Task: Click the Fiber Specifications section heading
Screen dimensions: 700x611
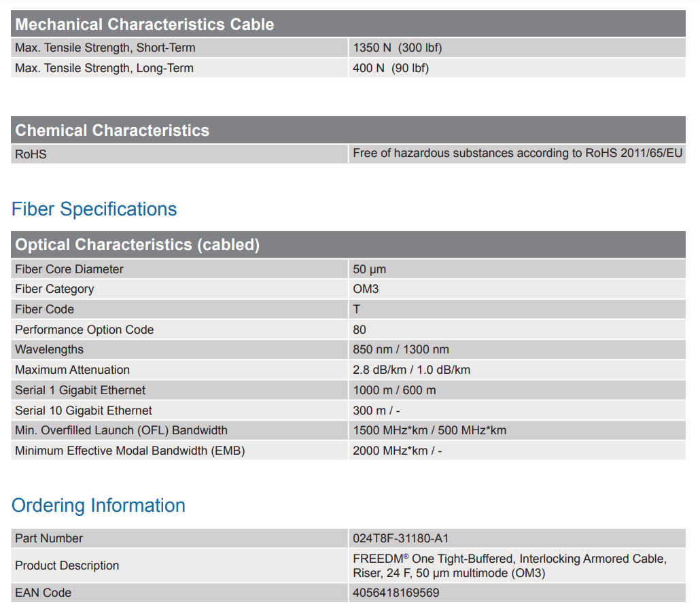Action: click(x=94, y=209)
